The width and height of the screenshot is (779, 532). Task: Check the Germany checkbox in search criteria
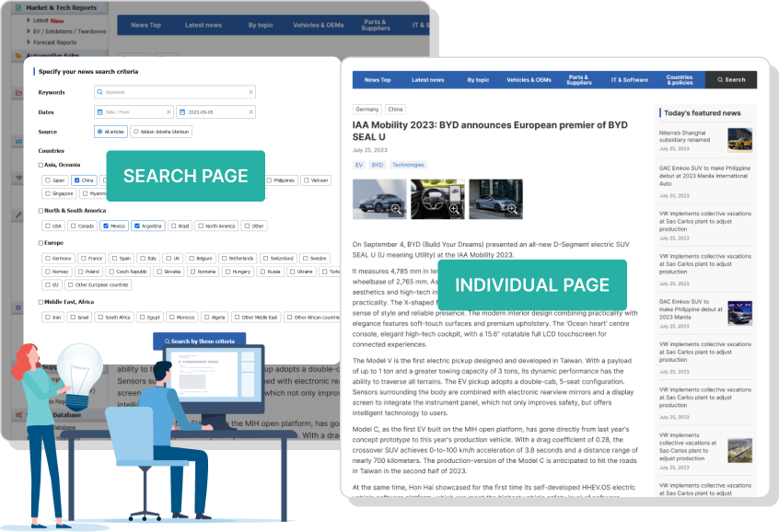tap(48, 259)
